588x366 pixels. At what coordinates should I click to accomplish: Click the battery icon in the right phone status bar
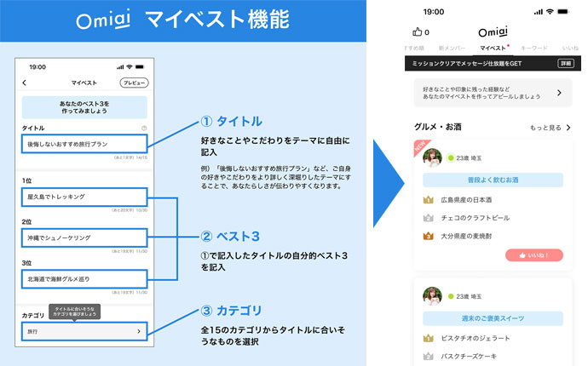[x=563, y=12]
